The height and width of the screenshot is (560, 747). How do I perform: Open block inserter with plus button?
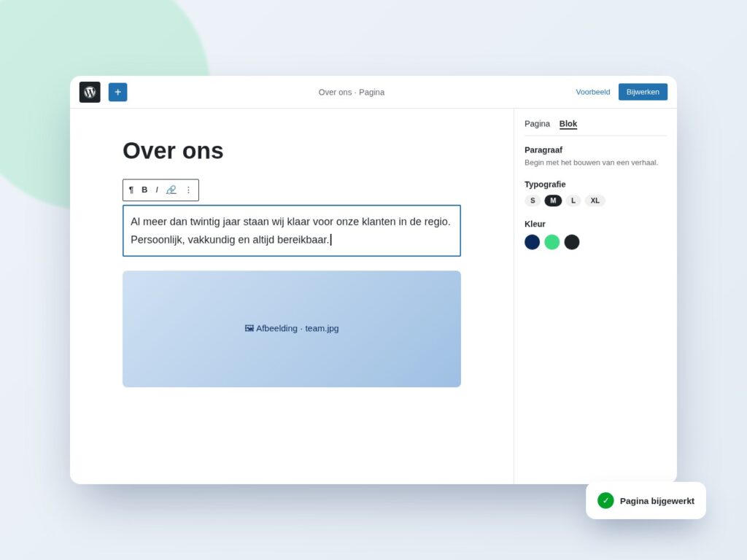pyautogui.click(x=117, y=92)
